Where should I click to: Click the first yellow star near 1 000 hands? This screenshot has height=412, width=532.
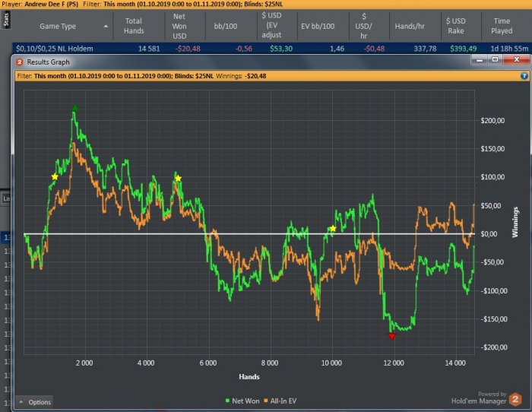click(x=55, y=176)
